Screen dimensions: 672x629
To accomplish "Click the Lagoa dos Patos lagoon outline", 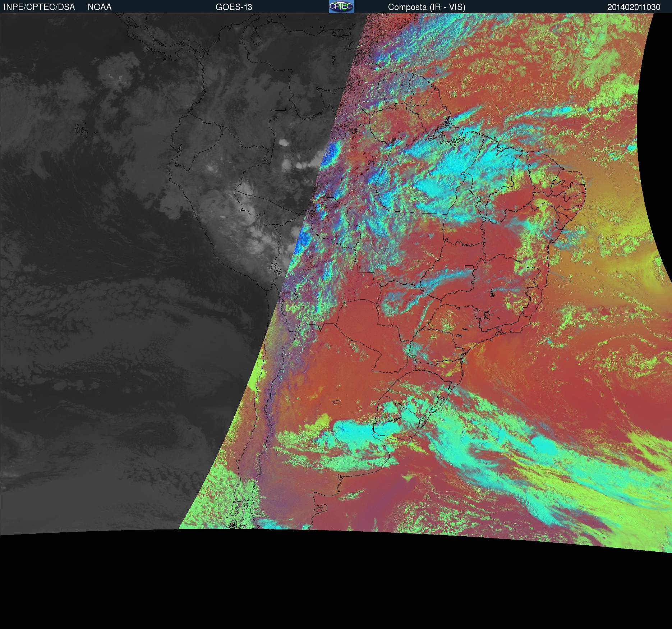I will click(x=436, y=405).
